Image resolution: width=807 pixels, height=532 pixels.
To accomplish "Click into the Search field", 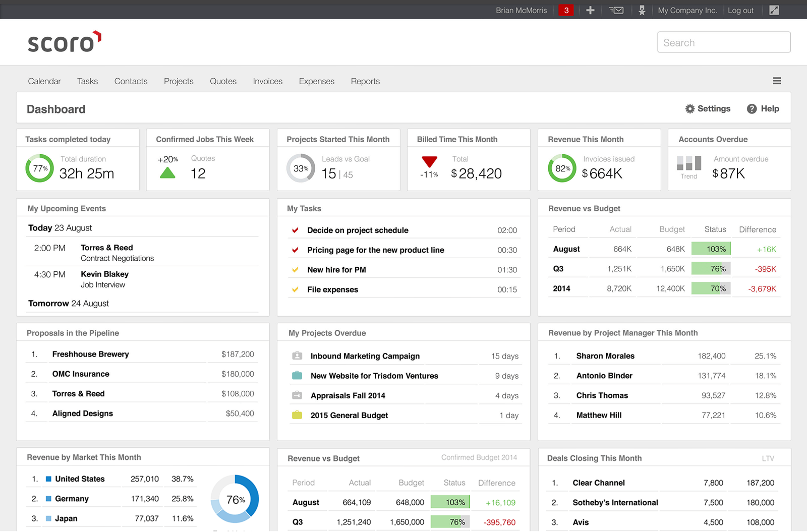I will 724,42.
